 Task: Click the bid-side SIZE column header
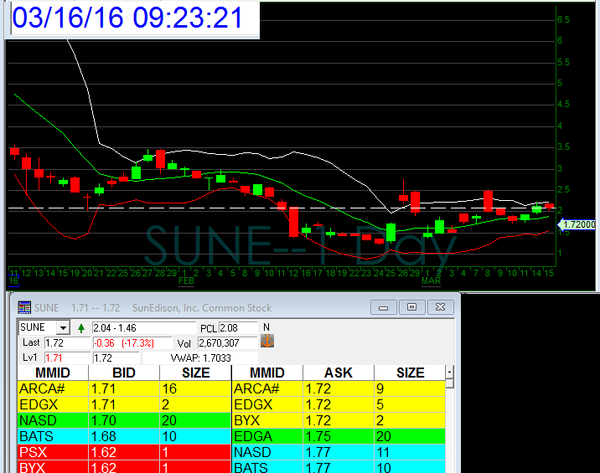[x=196, y=373]
